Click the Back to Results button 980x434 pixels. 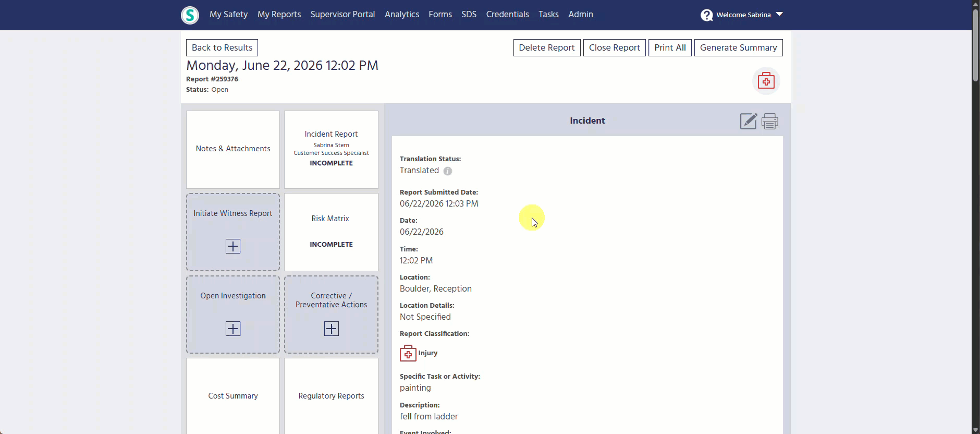pos(222,47)
